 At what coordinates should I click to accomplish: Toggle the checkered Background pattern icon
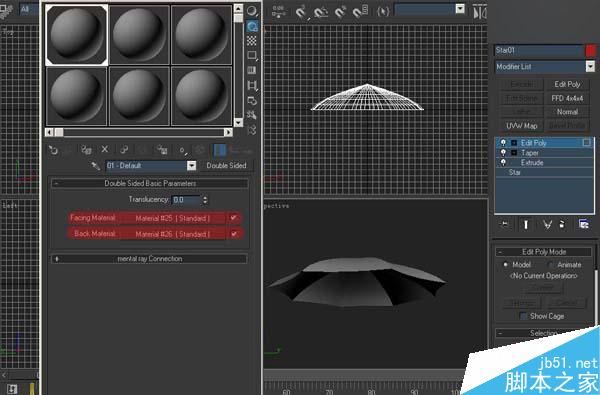click(x=252, y=41)
